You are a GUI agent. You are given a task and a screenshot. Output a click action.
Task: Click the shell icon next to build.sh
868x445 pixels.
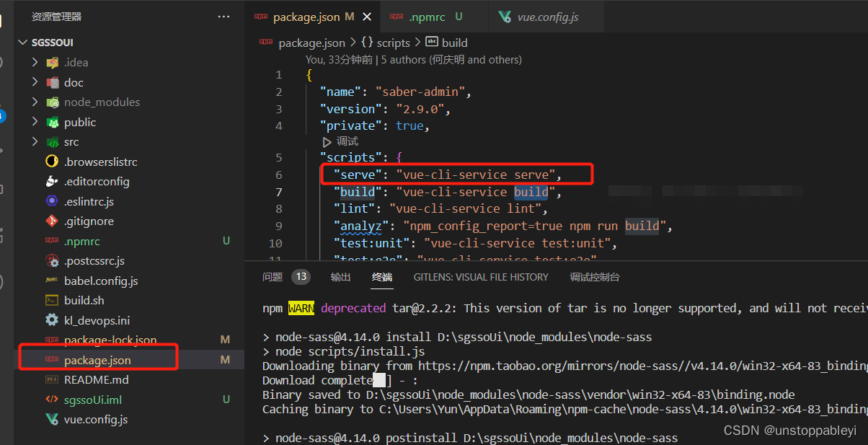[53, 300]
